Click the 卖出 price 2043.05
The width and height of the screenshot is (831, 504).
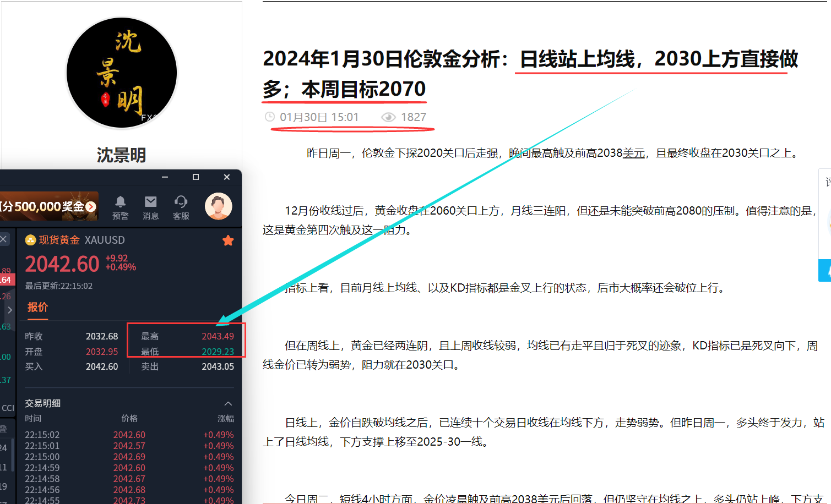218,366
